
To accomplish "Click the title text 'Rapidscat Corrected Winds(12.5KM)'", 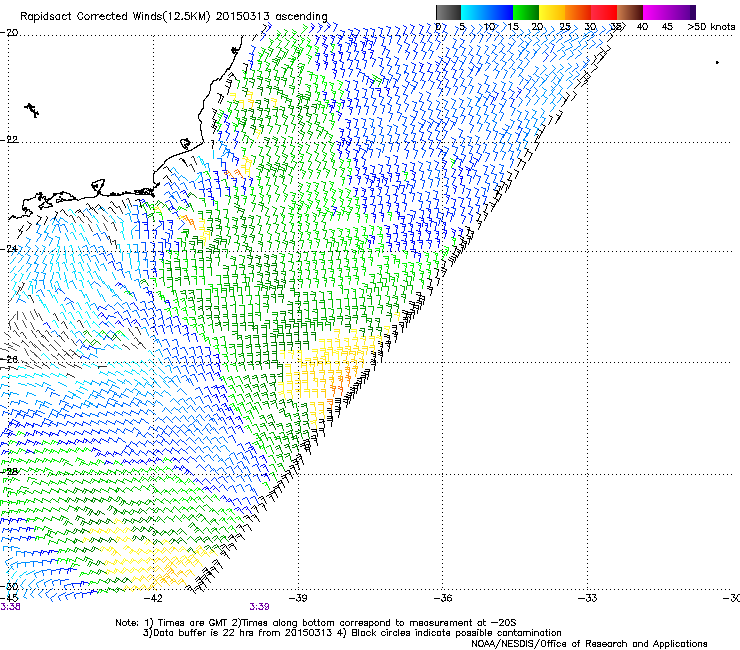I will click(x=116, y=17).
